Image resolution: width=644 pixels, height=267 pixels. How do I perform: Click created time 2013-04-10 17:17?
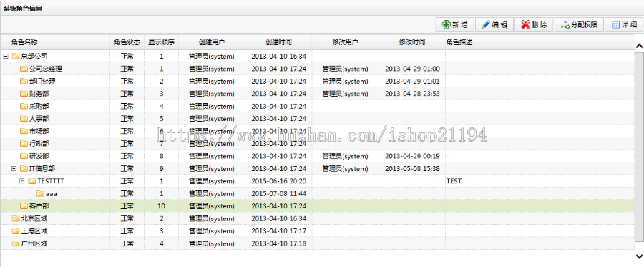pos(278,231)
